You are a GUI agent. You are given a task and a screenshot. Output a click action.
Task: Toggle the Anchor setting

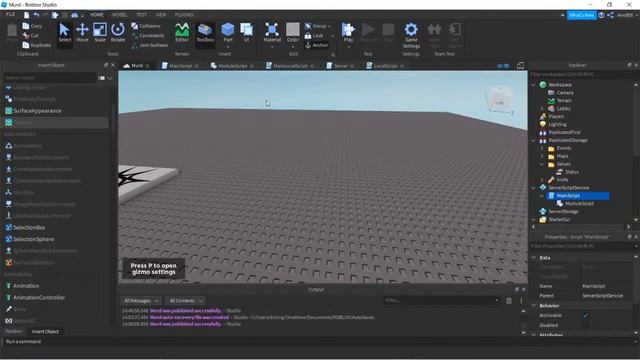coord(316,45)
